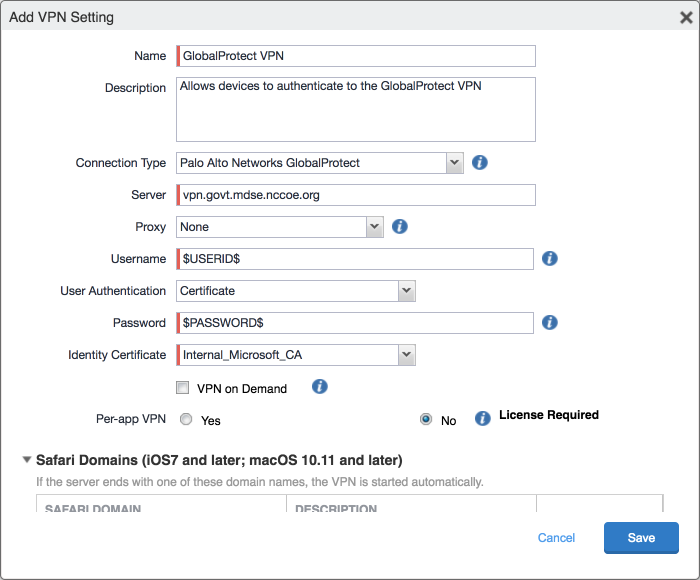Click into the Name field

coord(356,56)
